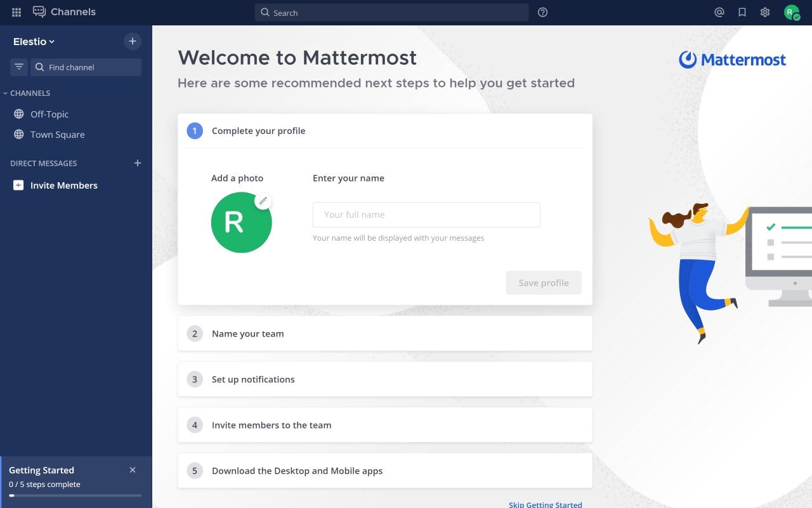812x508 pixels.
Task: View saved posts via the bookmark icon
Action: 742,12
